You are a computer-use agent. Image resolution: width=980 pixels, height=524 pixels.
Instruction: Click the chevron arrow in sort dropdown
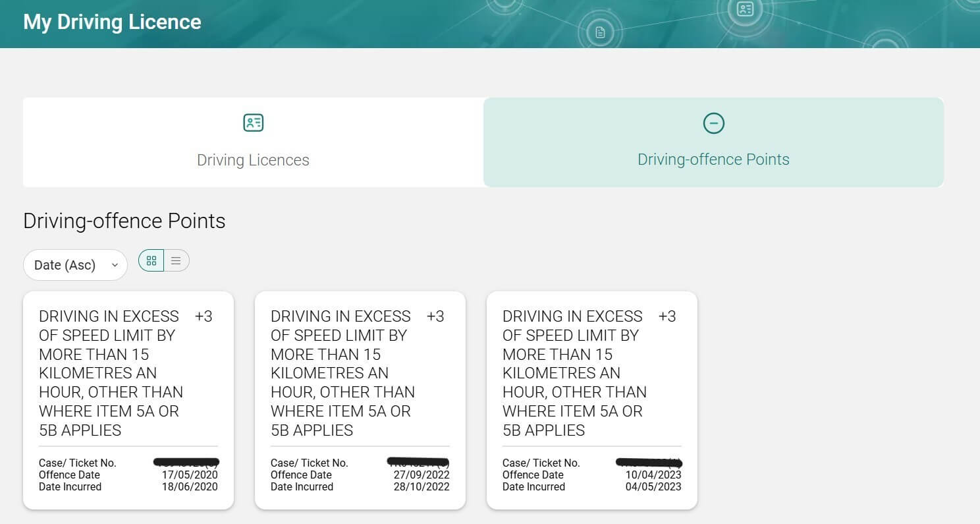(115, 265)
